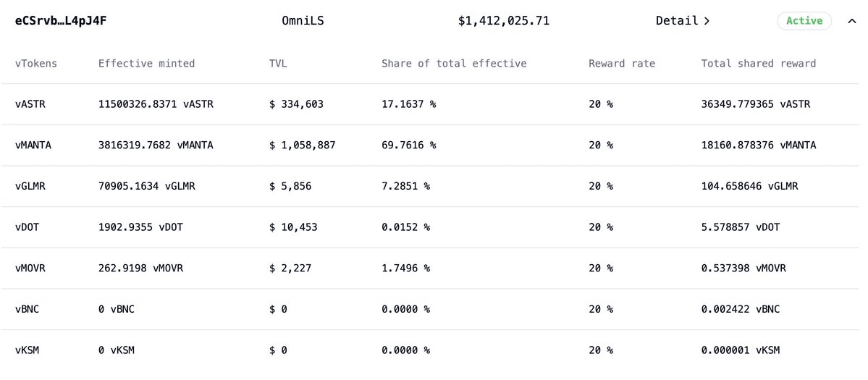
Task: Select the vMANTA token row
Action: pos(33,145)
